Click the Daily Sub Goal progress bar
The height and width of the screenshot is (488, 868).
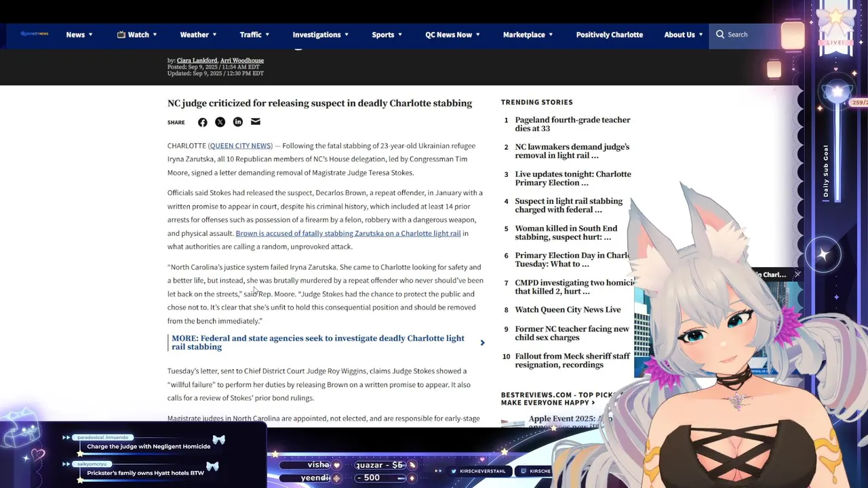[x=837, y=152]
